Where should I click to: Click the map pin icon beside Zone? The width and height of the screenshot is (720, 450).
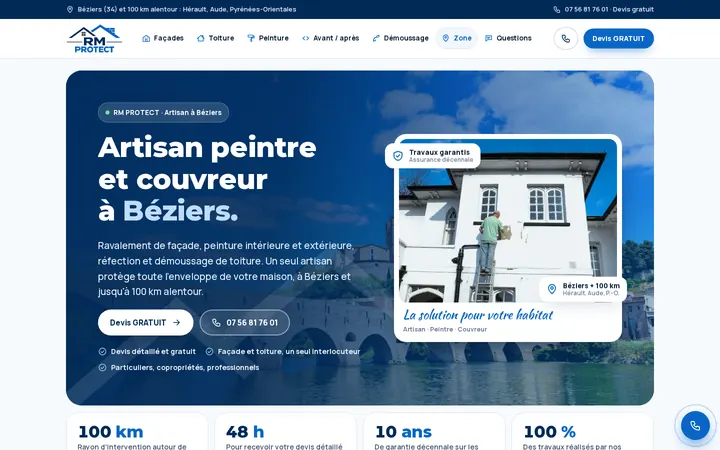coord(445,39)
